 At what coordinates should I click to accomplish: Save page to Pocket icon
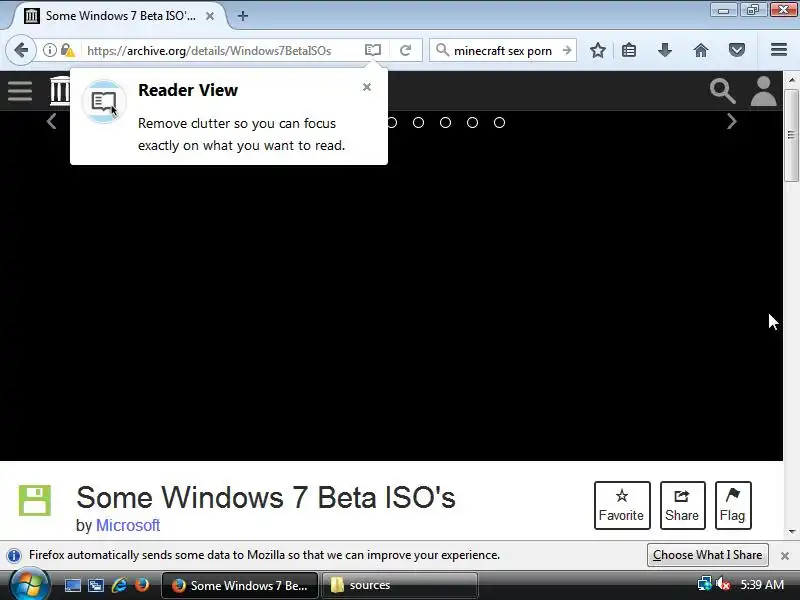(737, 50)
